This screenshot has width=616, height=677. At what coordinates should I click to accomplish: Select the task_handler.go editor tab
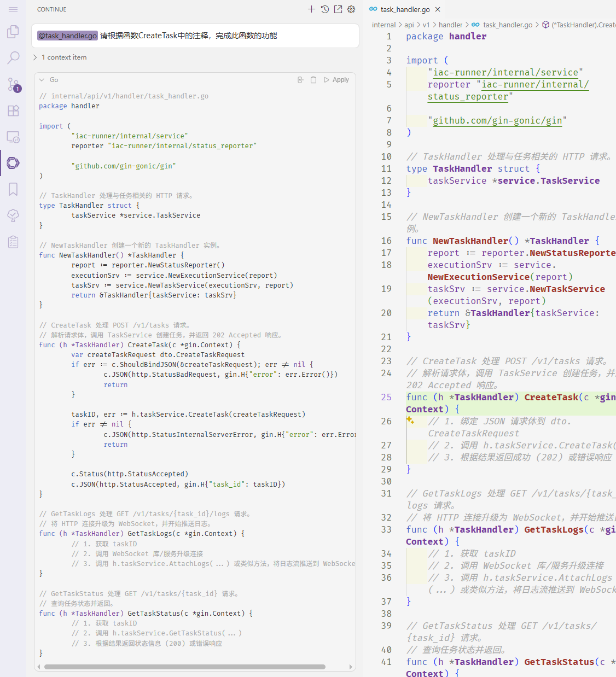tap(404, 9)
